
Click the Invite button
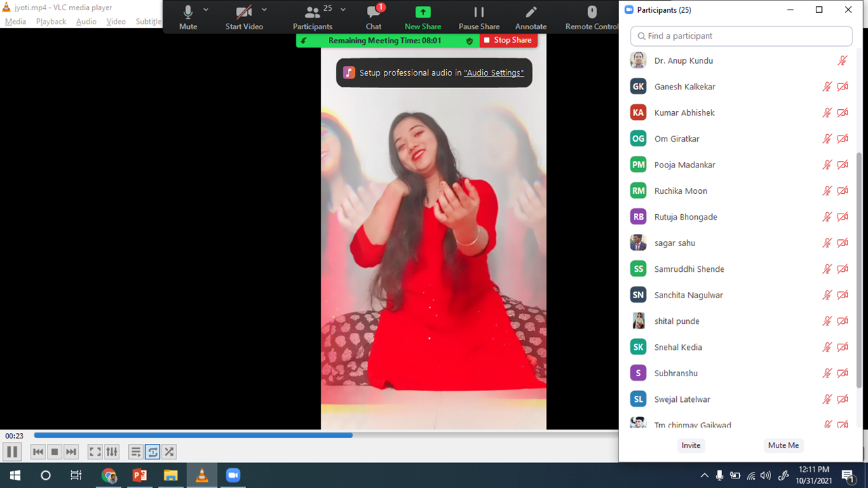tap(691, 445)
